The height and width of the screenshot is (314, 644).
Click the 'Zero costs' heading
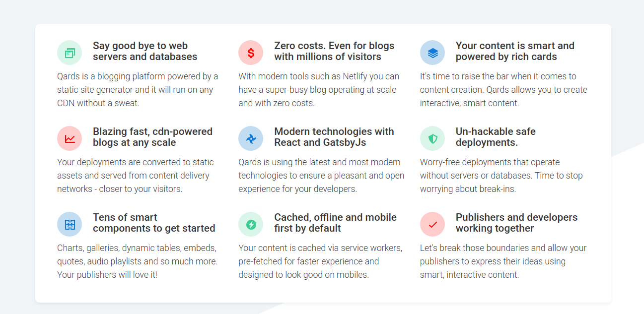point(334,51)
